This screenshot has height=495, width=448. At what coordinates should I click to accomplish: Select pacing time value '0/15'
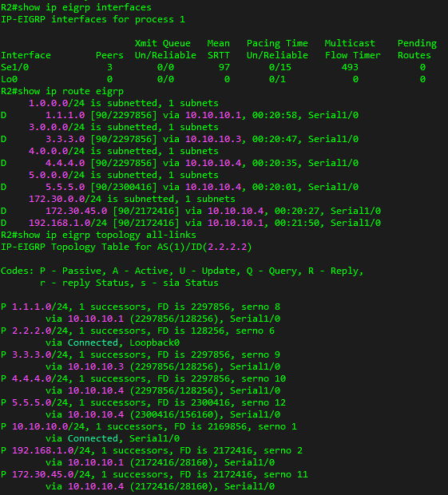coord(280,67)
